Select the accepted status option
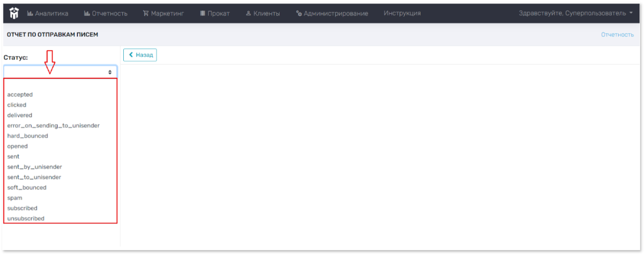Viewport: 644px width, 254px height. [x=20, y=95]
